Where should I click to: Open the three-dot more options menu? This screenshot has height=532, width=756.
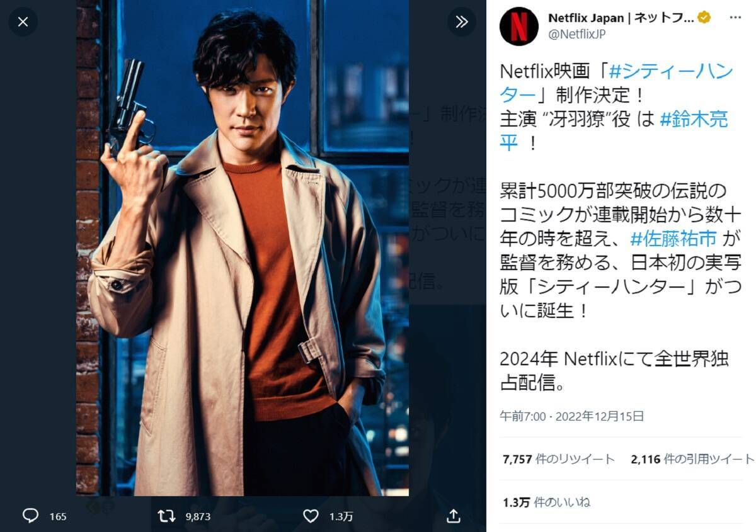pos(735,18)
